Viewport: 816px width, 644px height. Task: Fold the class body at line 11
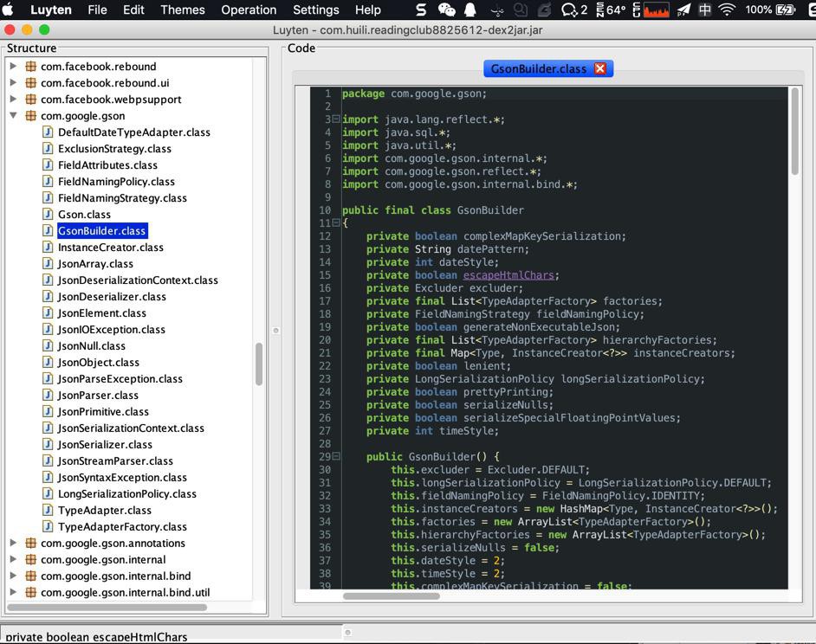(x=335, y=223)
